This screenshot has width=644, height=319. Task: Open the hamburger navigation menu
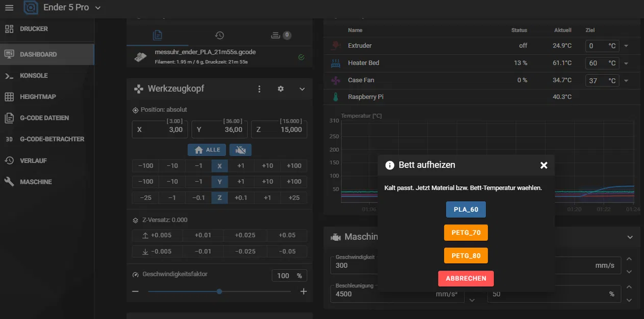[10, 8]
